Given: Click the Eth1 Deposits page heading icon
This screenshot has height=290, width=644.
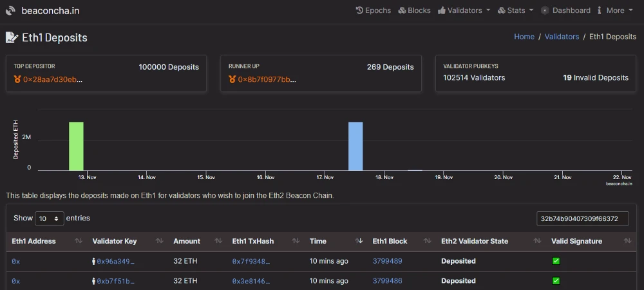Looking at the screenshot, I should [12, 38].
